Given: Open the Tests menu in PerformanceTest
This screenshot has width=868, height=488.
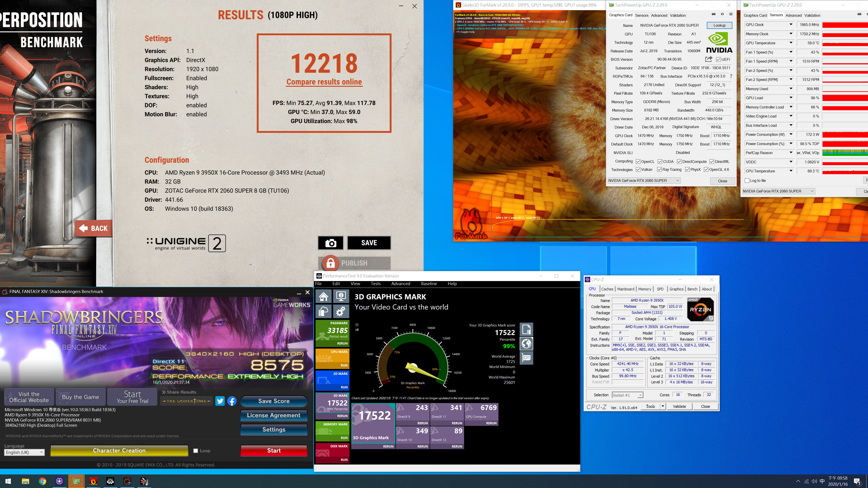Looking at the screenshot, I should [375, 284].
